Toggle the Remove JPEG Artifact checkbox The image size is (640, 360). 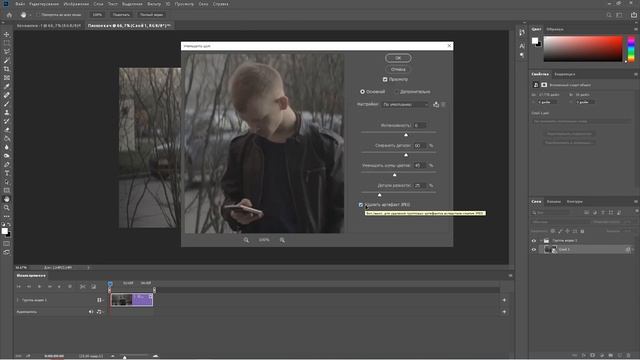coord(361,205)
